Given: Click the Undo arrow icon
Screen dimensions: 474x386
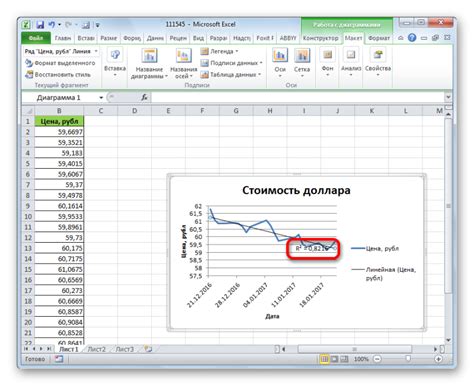Looking at the screenshot, I should pos(52,25).
